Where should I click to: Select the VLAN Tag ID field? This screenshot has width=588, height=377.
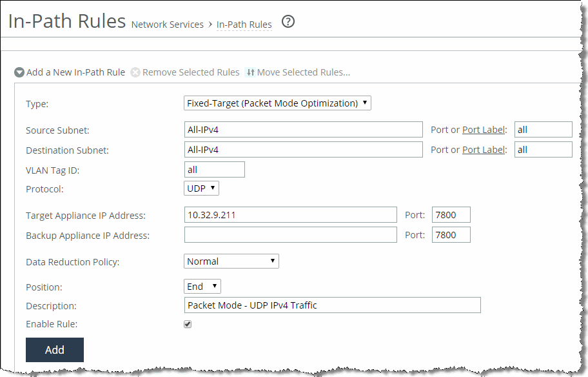pos(215,169)
